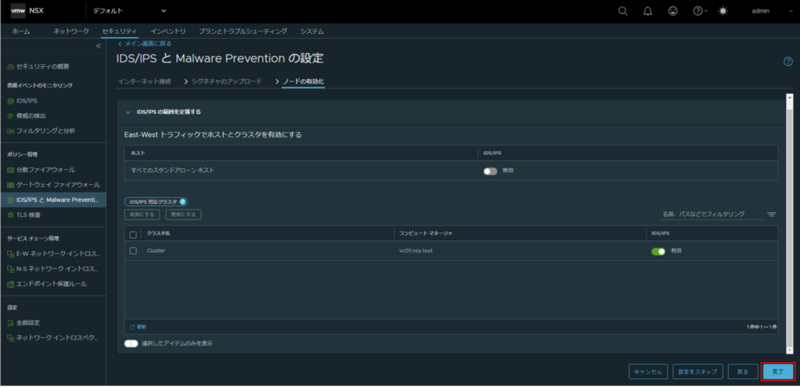Open 分散ファイアウォール in sidebar
The width and height of the screenshot is (800, 387).
[45, 169]
